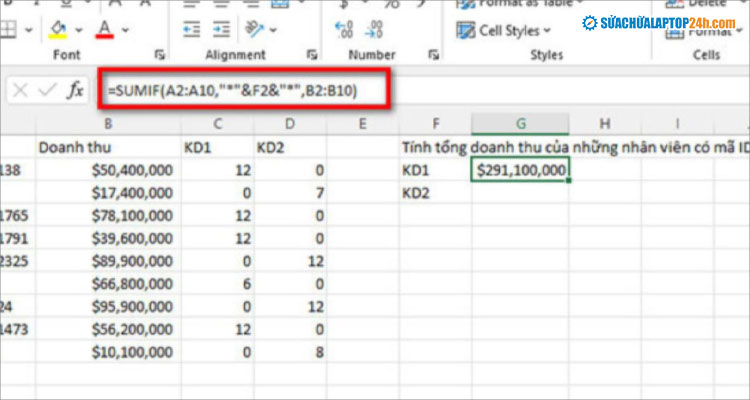Click the increase decimal icon

click(x=343, y=30)
